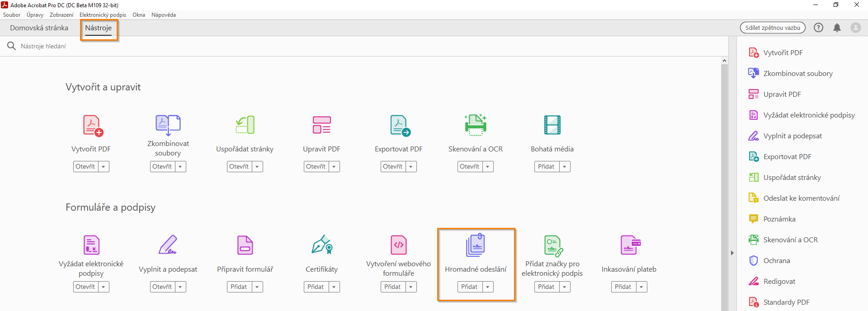Select Redigovat in the right sidebar
This screenshot has height=311, width=868.
click(x=772, y=281)
